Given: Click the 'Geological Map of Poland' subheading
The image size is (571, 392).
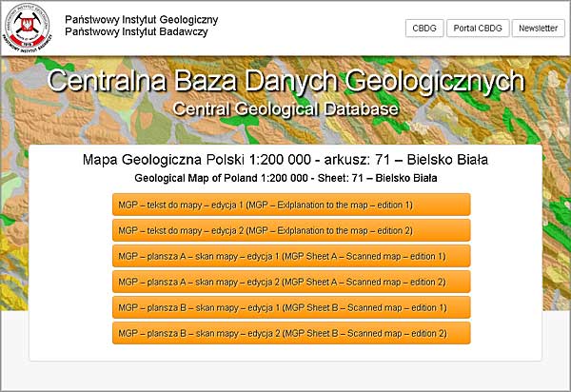Looking at the screenshot, I should click(x=285, y=178).
